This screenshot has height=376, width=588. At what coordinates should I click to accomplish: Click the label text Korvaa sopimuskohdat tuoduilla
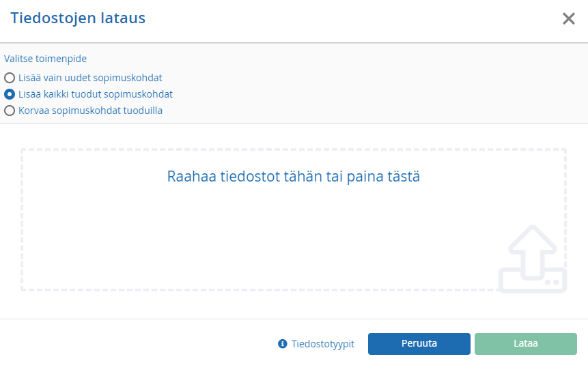click(x=90, y=111)
